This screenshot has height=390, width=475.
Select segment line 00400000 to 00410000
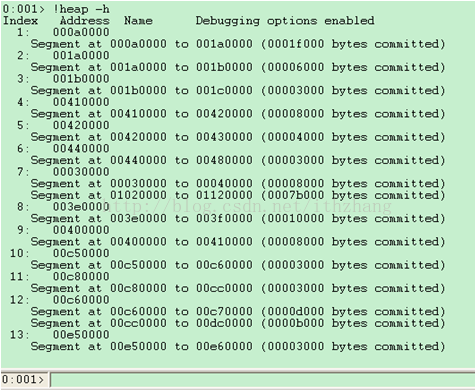(238, 242)
